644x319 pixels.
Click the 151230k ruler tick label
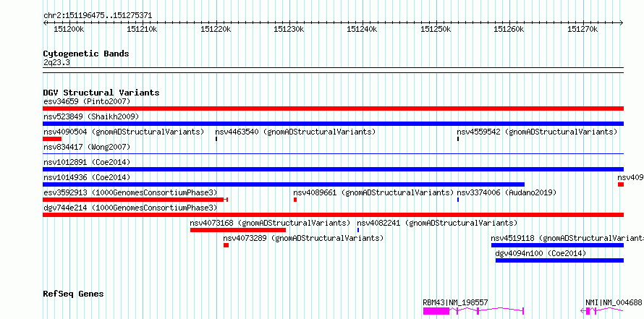point(289,29)
